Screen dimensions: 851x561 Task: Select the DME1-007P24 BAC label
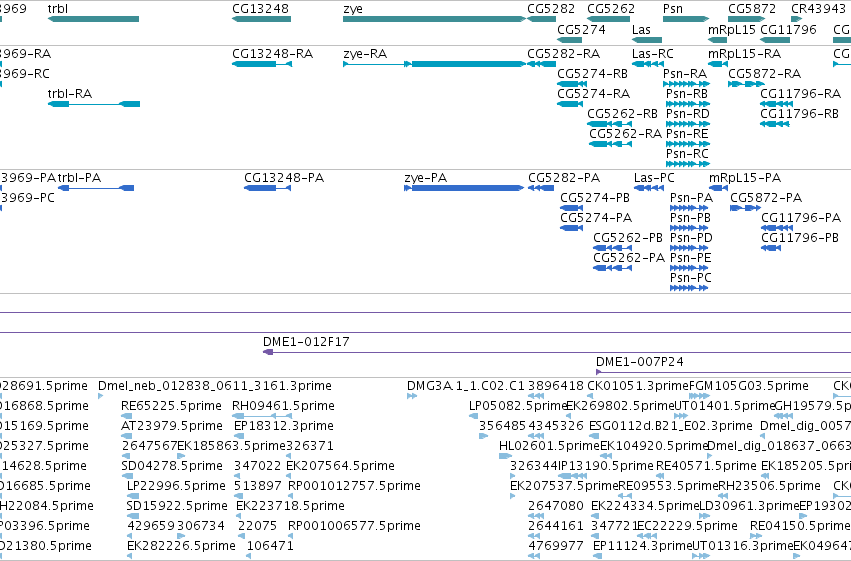[639, 362]
